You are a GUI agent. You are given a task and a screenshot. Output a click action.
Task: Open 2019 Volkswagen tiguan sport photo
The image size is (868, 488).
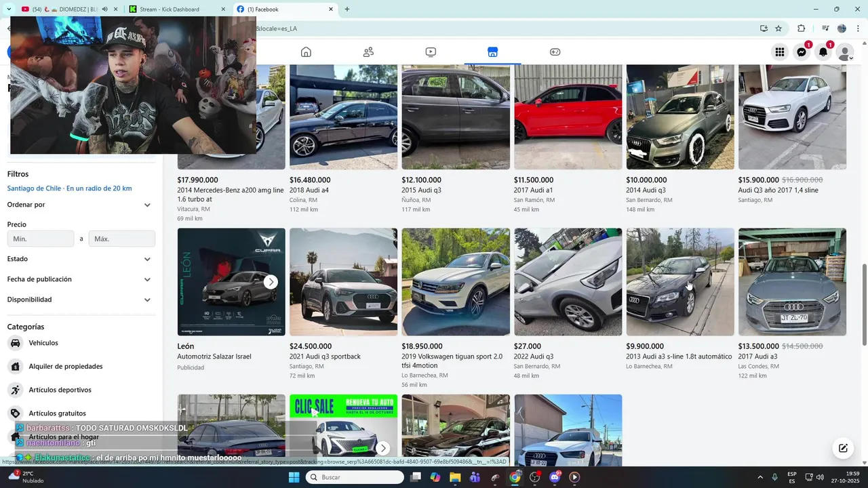click(x=456, y=282)
